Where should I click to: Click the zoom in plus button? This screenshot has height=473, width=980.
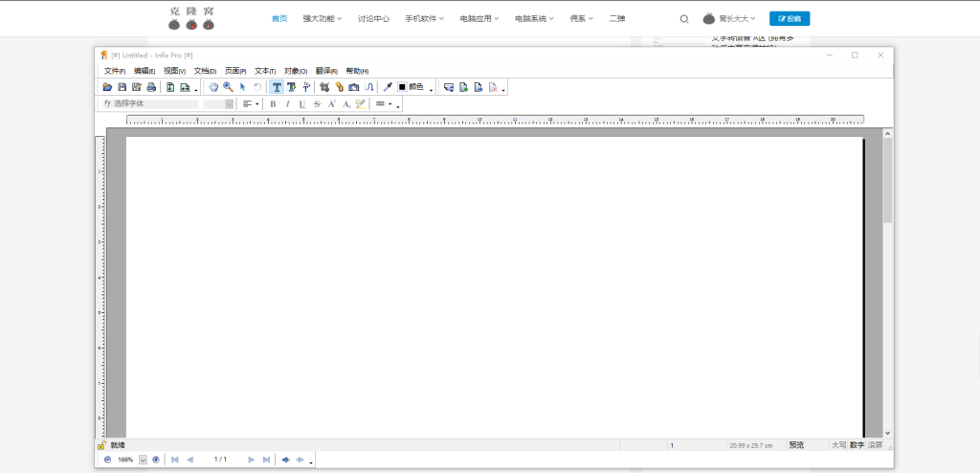click(x=156, y=460)
